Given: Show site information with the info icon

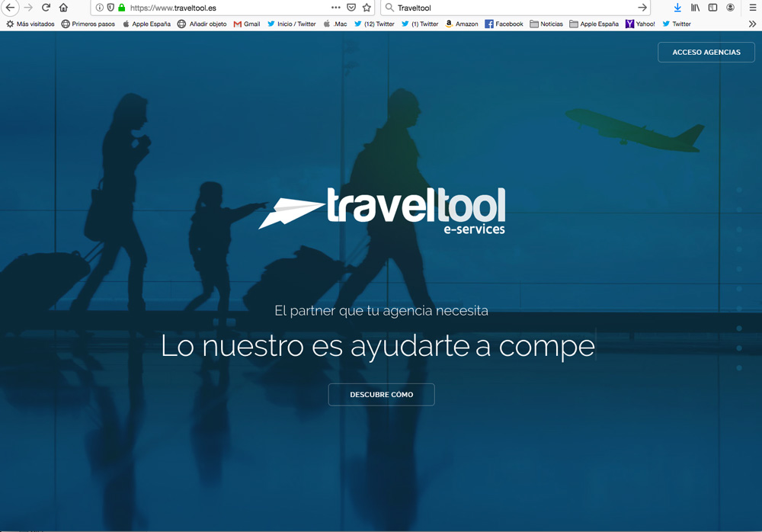Looking at the screenshot, I should [100, 8].
